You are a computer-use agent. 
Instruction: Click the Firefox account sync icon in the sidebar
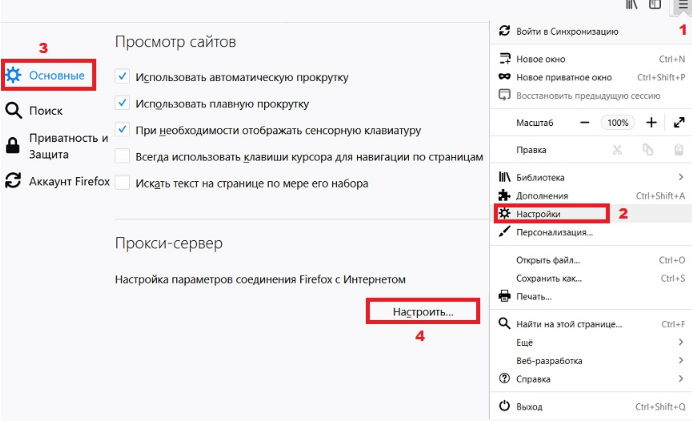pos(13,181)
